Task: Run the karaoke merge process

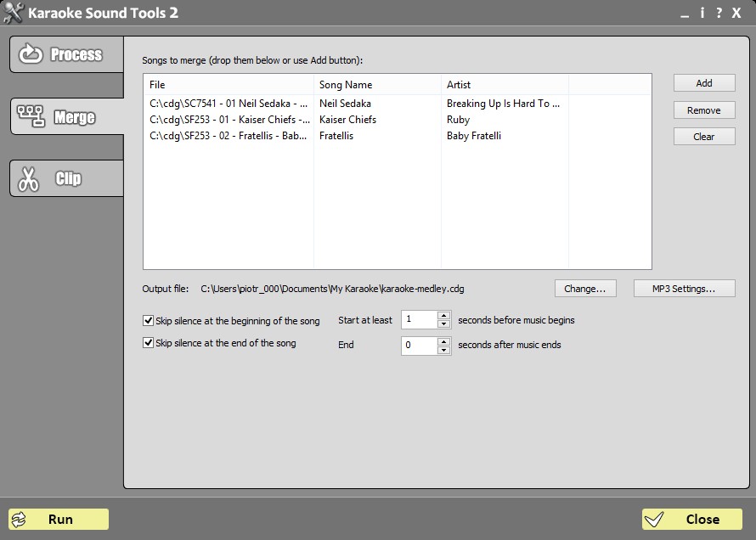Action: 59,519
